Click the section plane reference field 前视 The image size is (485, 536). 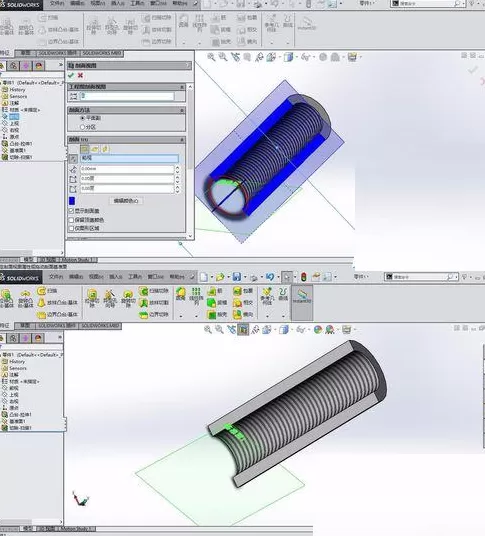(129, 158)
